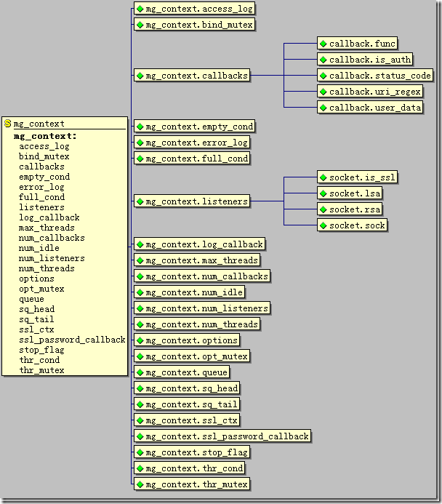442x504 pixels.
Task: Select the mg_context.opt_mutex node label
Action: 196,356
